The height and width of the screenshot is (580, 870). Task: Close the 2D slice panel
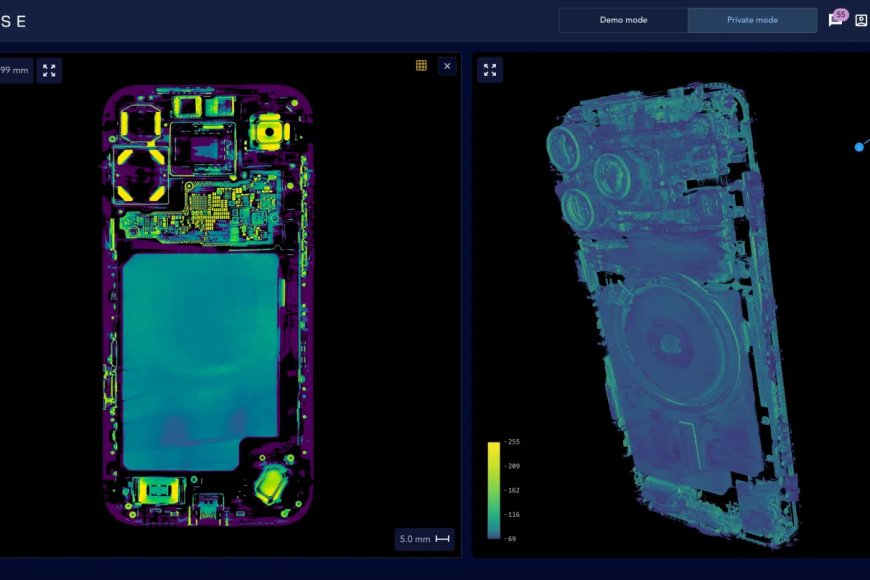tap(447, 66)
